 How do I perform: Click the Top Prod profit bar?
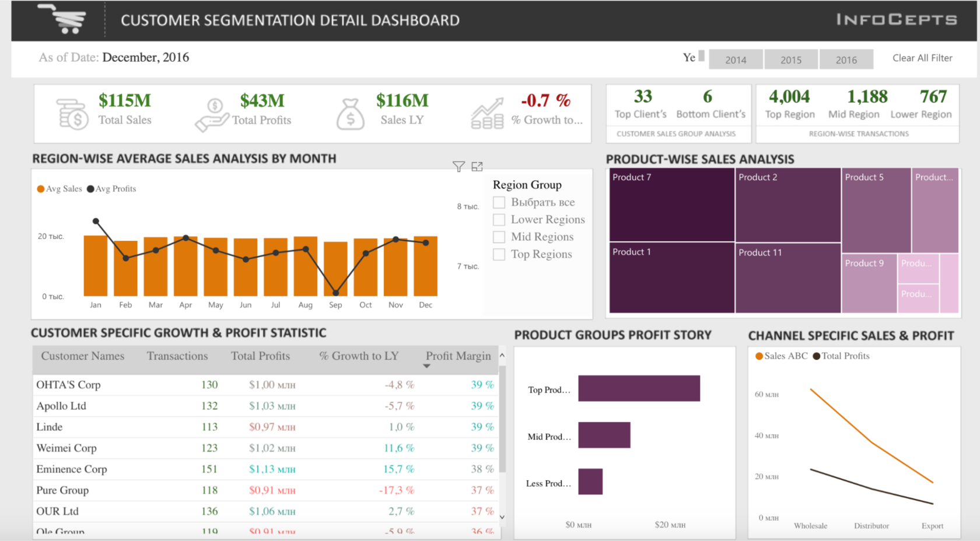(x=639, y=388)
